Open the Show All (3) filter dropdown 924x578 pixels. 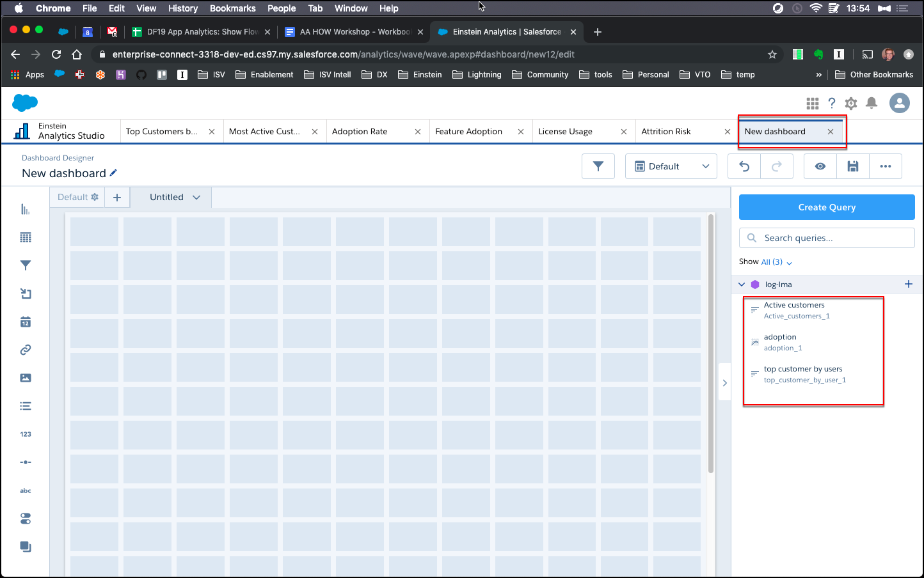[777, 262]
